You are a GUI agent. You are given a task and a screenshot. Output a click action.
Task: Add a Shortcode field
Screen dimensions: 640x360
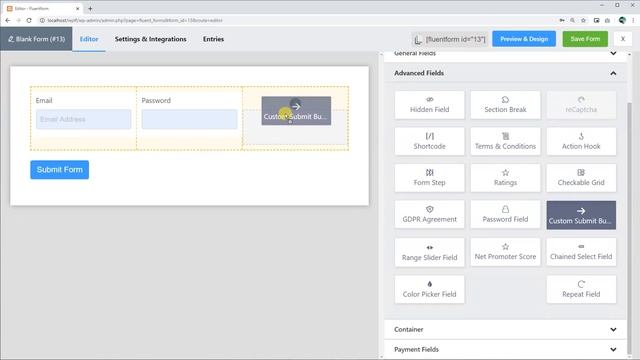point(429,141)
